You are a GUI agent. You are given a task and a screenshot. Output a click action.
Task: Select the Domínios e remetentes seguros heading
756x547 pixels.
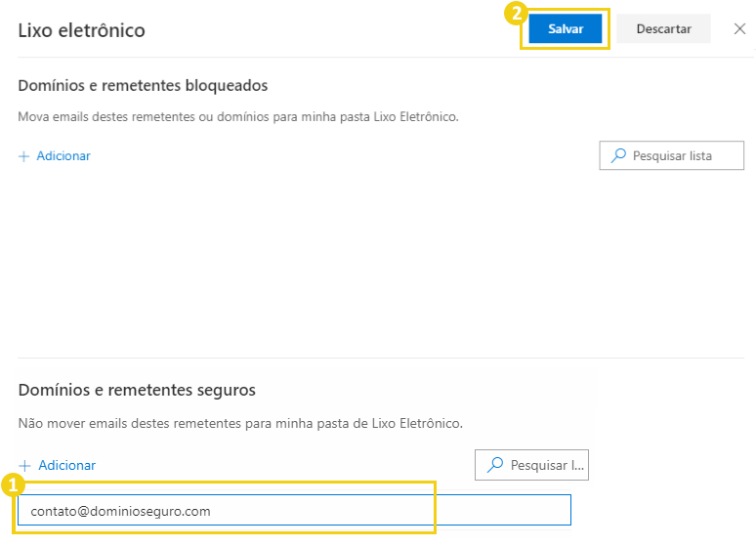137,390
